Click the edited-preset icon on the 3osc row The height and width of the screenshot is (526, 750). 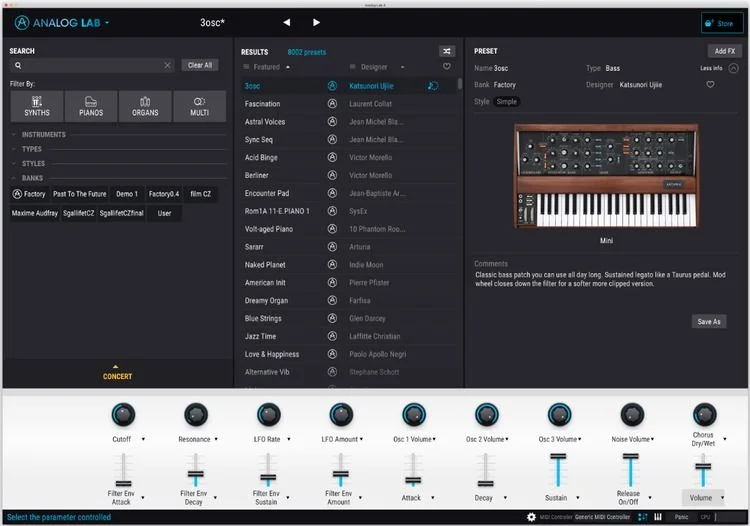tap(433, 86)
